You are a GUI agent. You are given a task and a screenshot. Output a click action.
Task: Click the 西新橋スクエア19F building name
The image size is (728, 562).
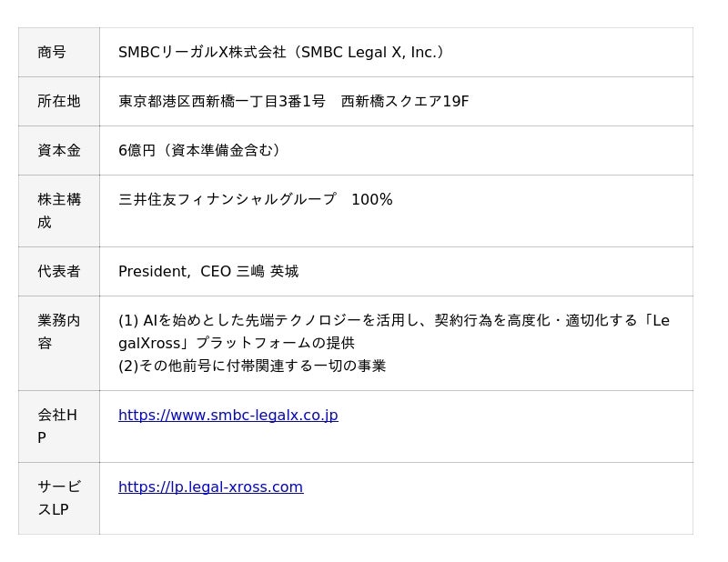pyautogui.click(x=405, y=102)
